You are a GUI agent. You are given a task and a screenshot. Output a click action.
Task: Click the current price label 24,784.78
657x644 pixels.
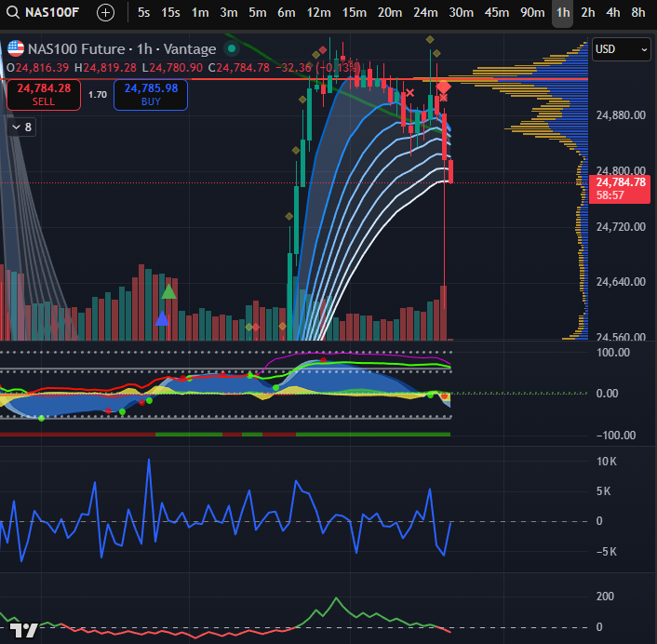[620, 189]
